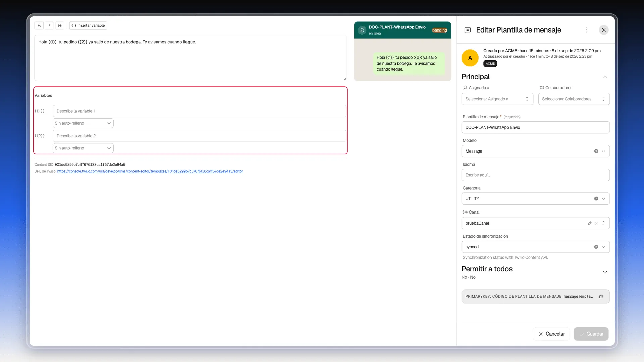Click the pending status badge
The width and height of the screenshot is (644, 362).
(x=439, y=30)
